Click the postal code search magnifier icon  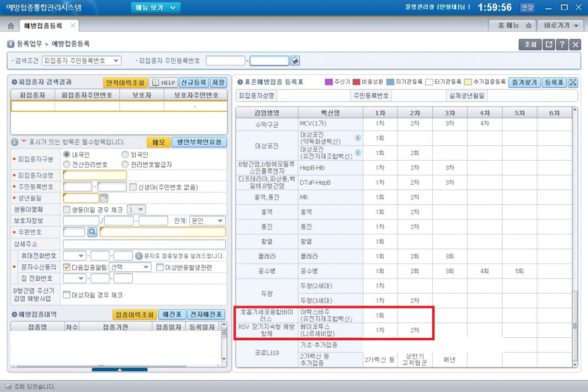(92, 232)
